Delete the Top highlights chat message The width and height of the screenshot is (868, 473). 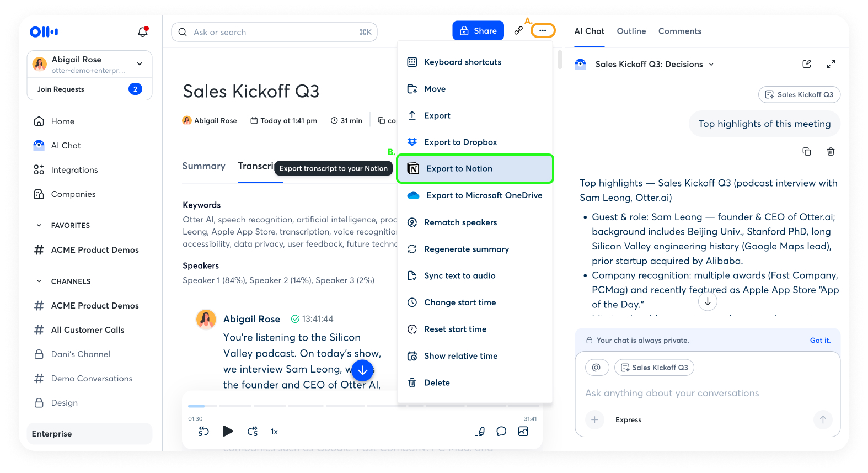click(831, 151)
